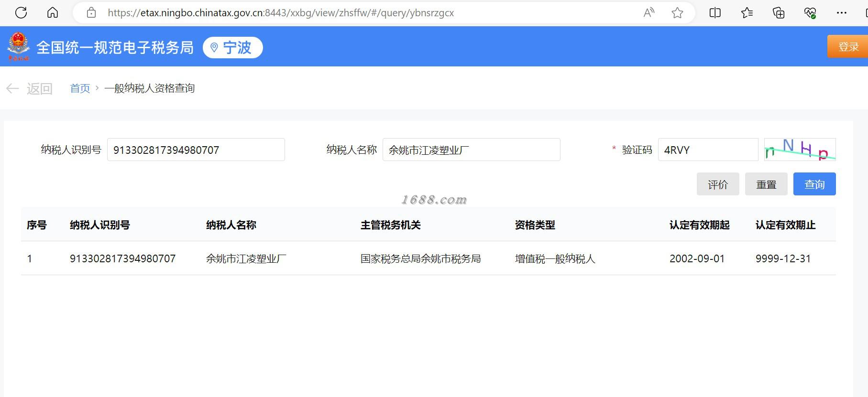Click date cell 9999-12-31
This screenshot has height=397, width=868.
(783, 258)
